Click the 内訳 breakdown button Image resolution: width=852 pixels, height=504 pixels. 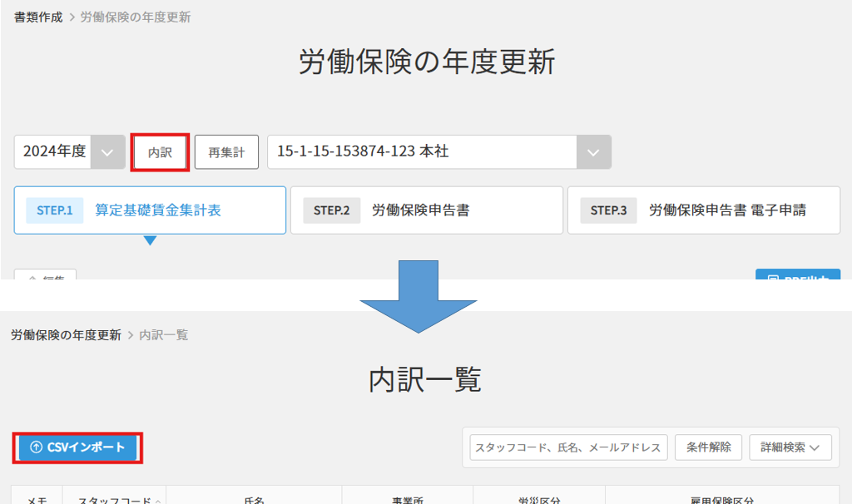tap(159, 151)
